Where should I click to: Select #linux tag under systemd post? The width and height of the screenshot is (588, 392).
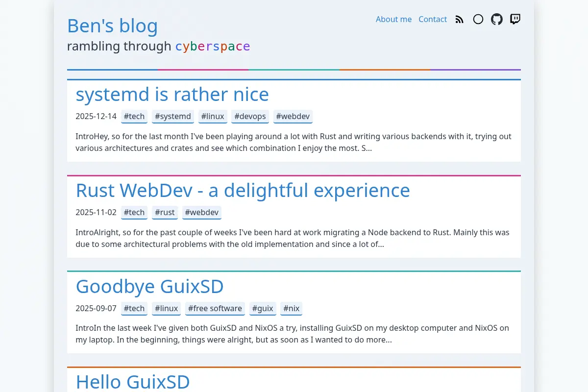point(213,116)
